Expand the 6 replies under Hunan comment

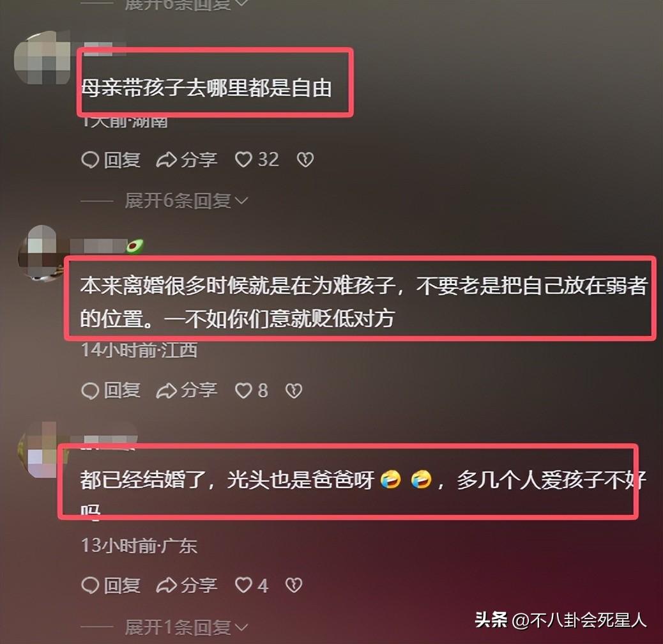pyautogui.click(x=186, y=201)
